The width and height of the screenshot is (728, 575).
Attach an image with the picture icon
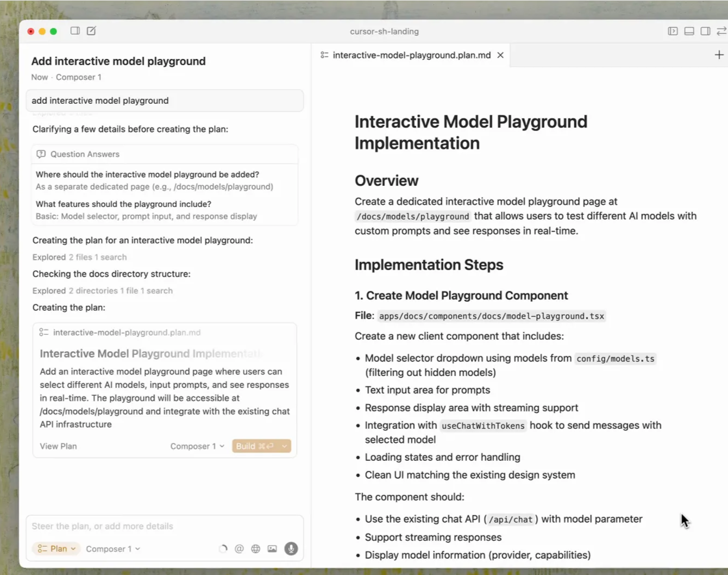pyautogui.click(x=272, y=549)
